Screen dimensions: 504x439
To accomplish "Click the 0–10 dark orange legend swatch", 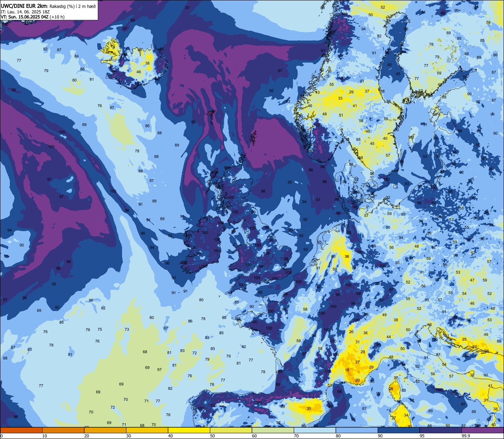I will [21, 430].
